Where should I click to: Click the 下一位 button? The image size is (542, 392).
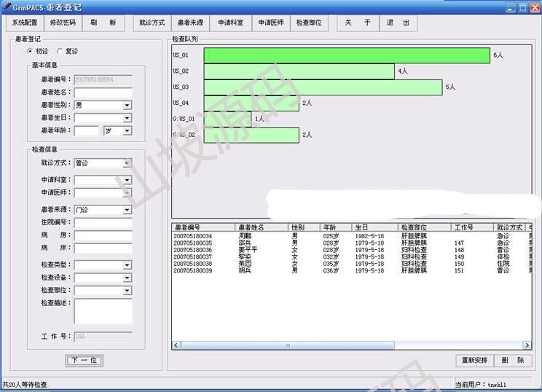(85, 361)
